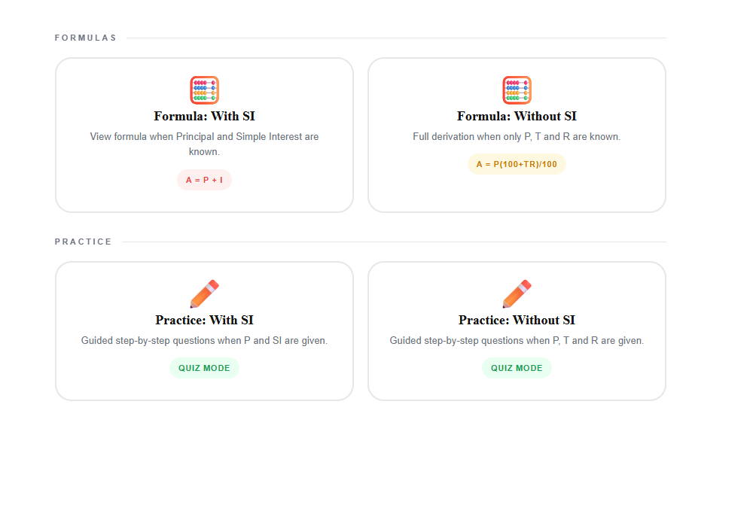Click the pencil icon above Practice: With SI
Viewport: 756px width, 532px height.
(204, 294)
